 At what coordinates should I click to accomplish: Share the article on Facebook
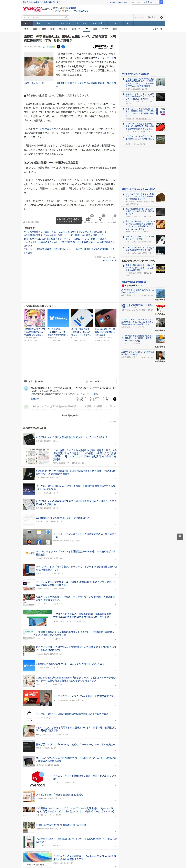click(x=63, y=47)
